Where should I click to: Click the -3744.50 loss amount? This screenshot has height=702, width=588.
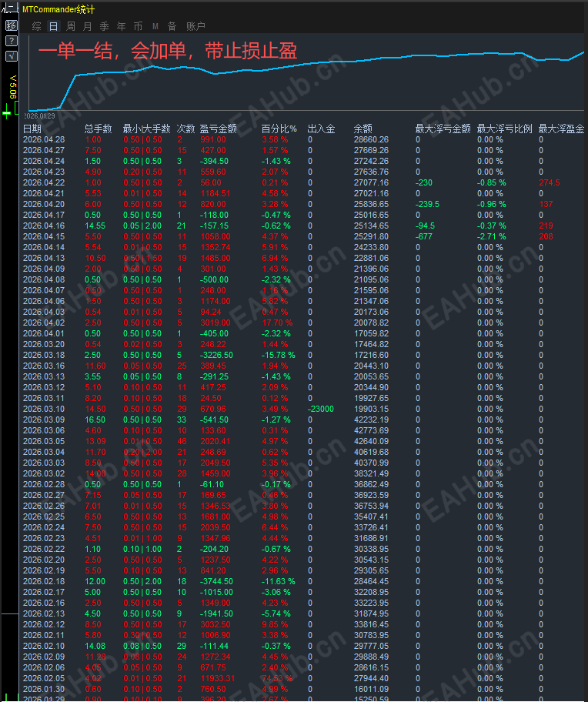click(x=216, y=581)
